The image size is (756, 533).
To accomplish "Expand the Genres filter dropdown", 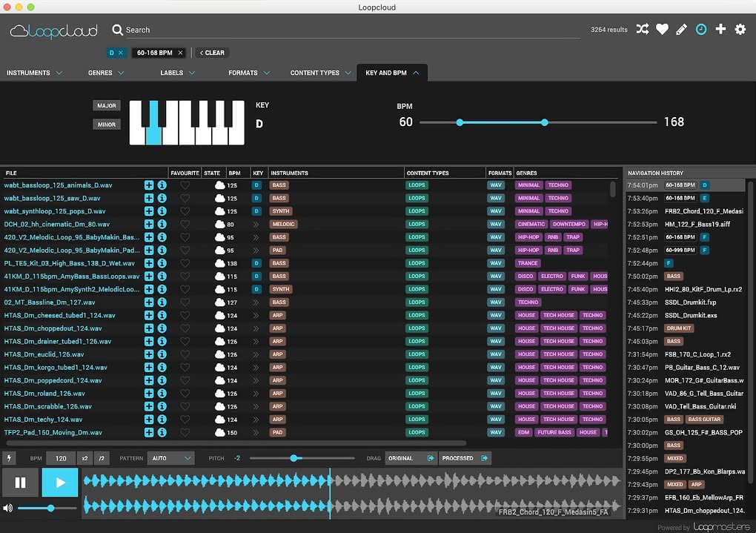I will (x=106, y=73).
